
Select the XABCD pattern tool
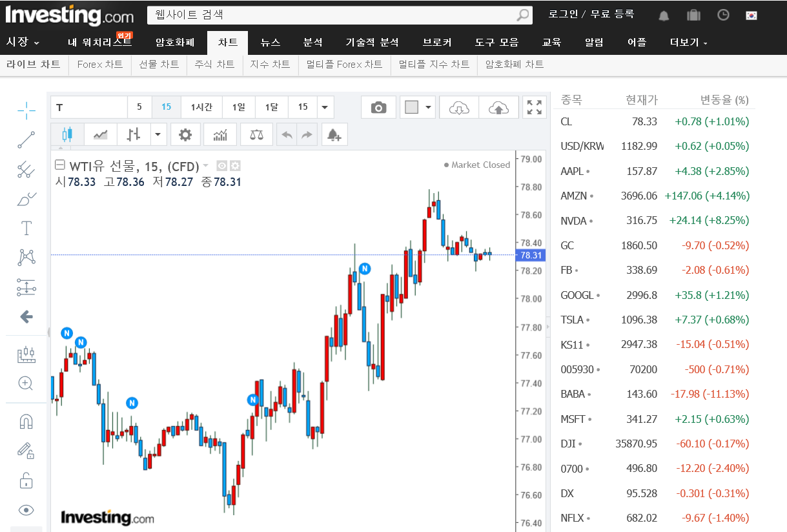tap(26, 257)
